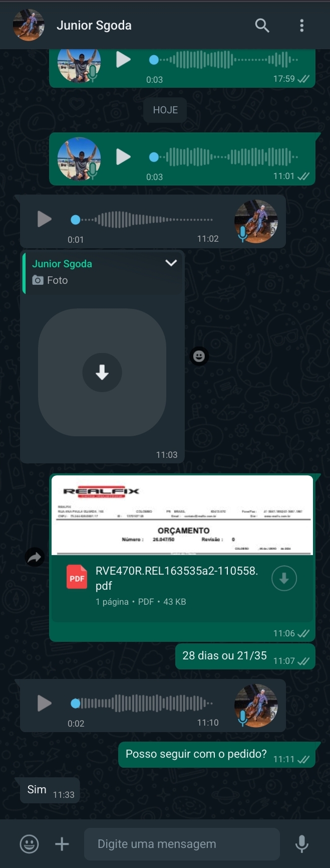Open Junior Sgoda's profile picture in header
Image resolution: width=330 pixels, height=868 pixels.
tap(29, 25)
